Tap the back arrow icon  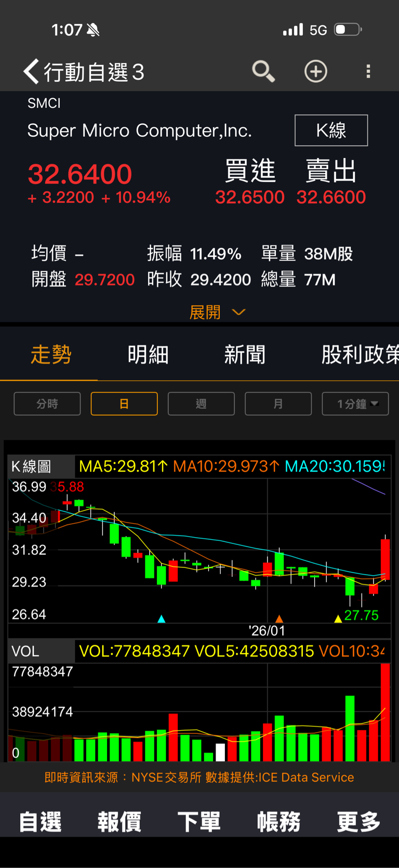coord(31,71)
